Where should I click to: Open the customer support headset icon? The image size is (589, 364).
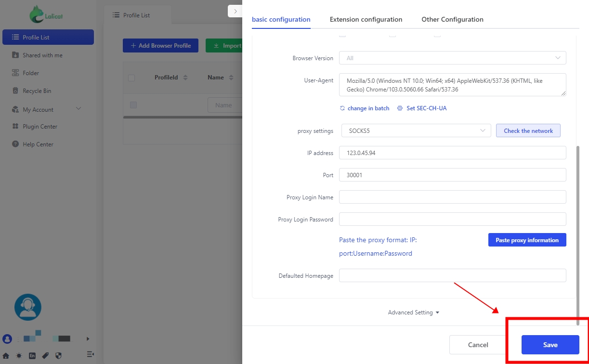pos(28,307)
